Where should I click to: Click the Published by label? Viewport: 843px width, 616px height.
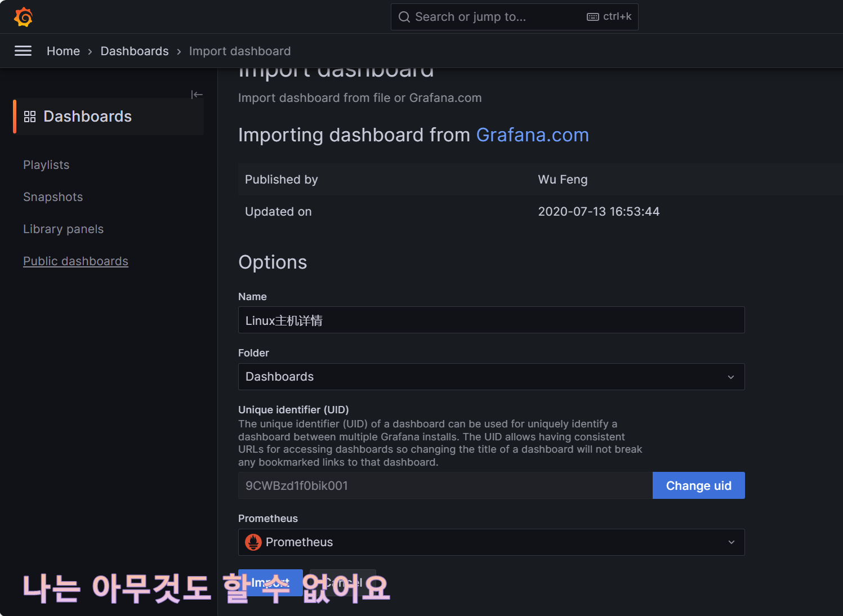click(281, 180)
